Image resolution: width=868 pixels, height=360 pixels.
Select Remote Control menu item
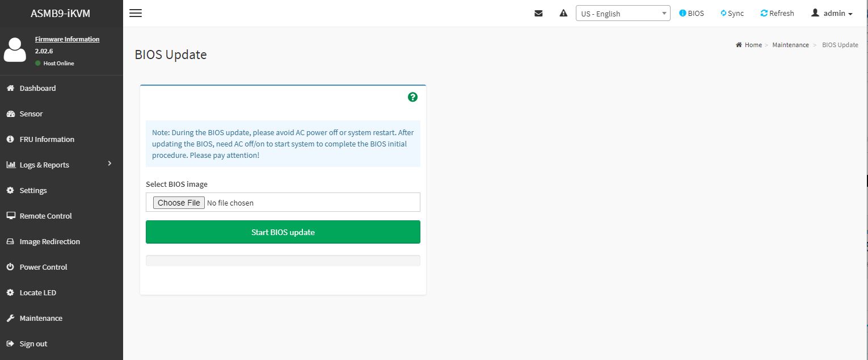click(x=45, y=216)
